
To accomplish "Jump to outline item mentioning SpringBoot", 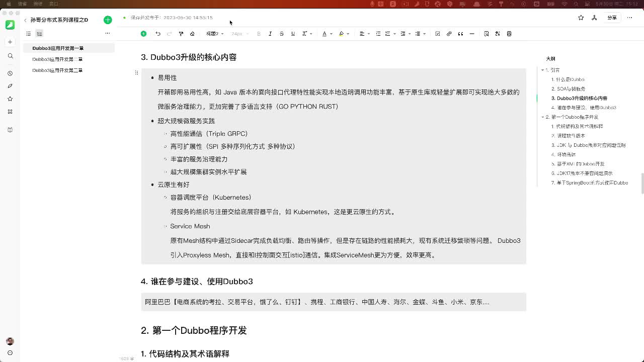I will point(590,183).
